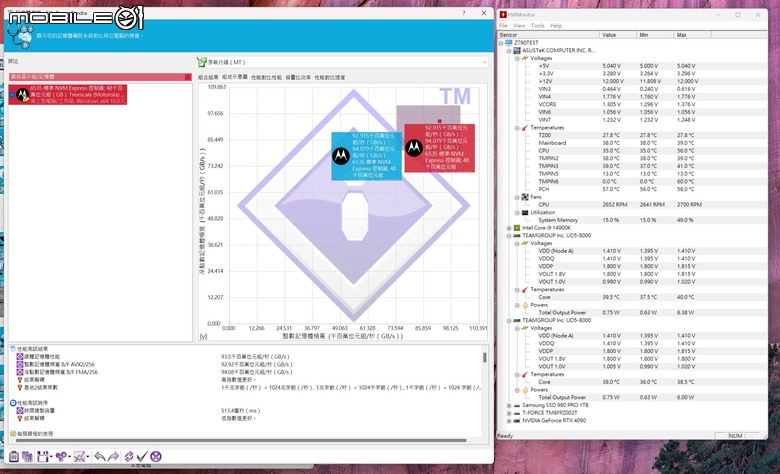Open the save icon's dropdown arrow
Screen dimensions: 780x474
(51, 457)
